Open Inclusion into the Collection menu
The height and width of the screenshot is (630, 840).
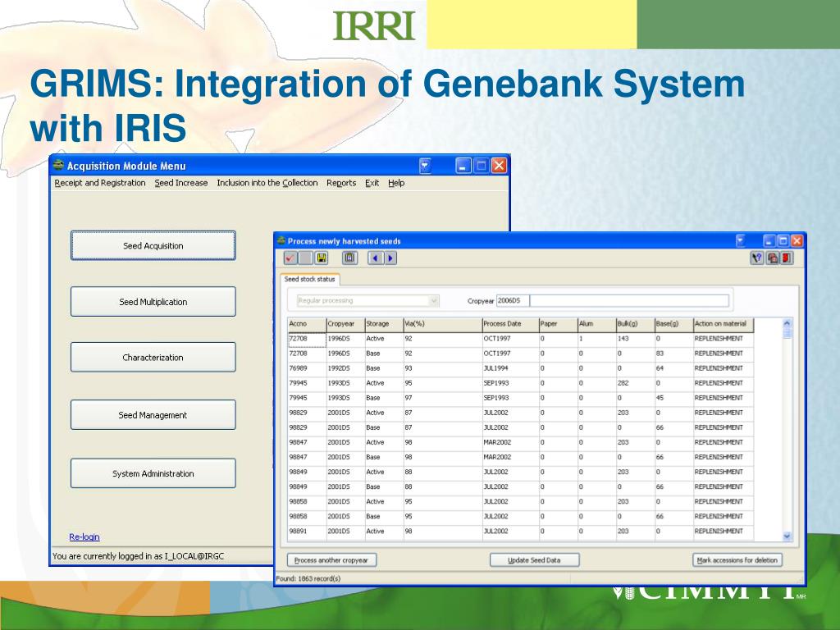coord(267,183)
